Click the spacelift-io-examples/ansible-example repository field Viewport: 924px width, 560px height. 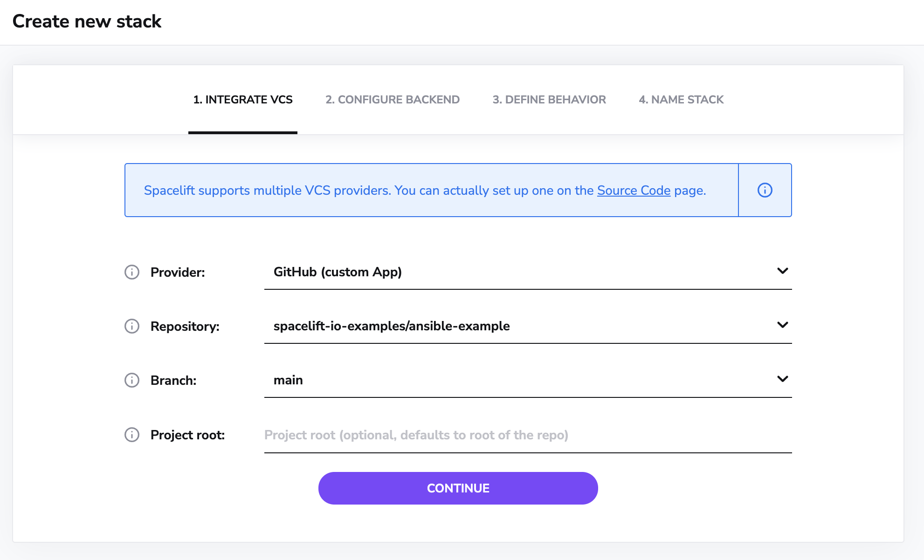tap(392, 326)
